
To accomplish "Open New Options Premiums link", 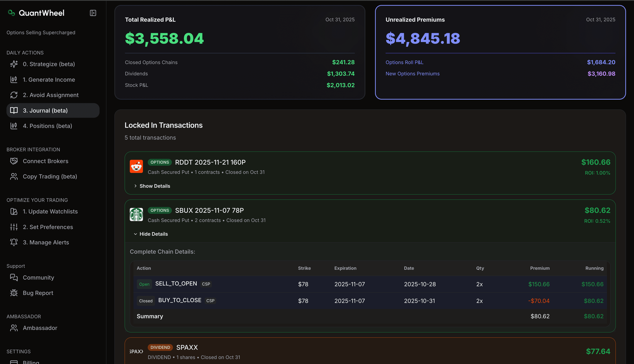I will (x=412, y=74).
